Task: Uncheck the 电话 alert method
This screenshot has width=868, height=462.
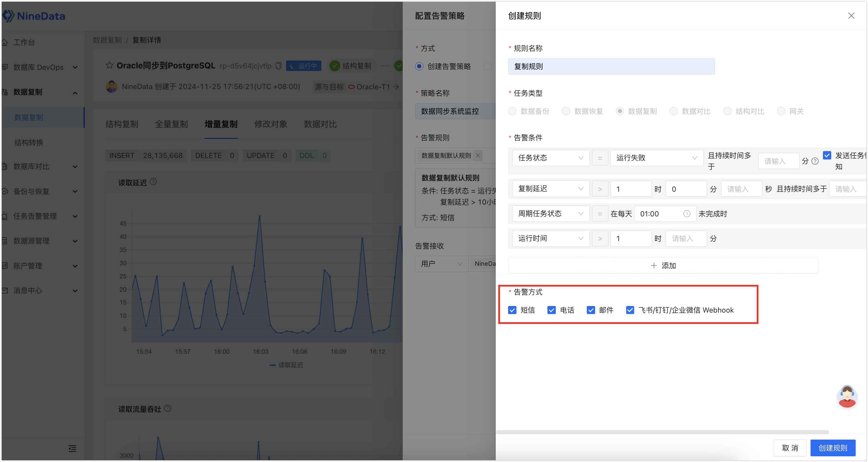Action: tap(551, 310)
